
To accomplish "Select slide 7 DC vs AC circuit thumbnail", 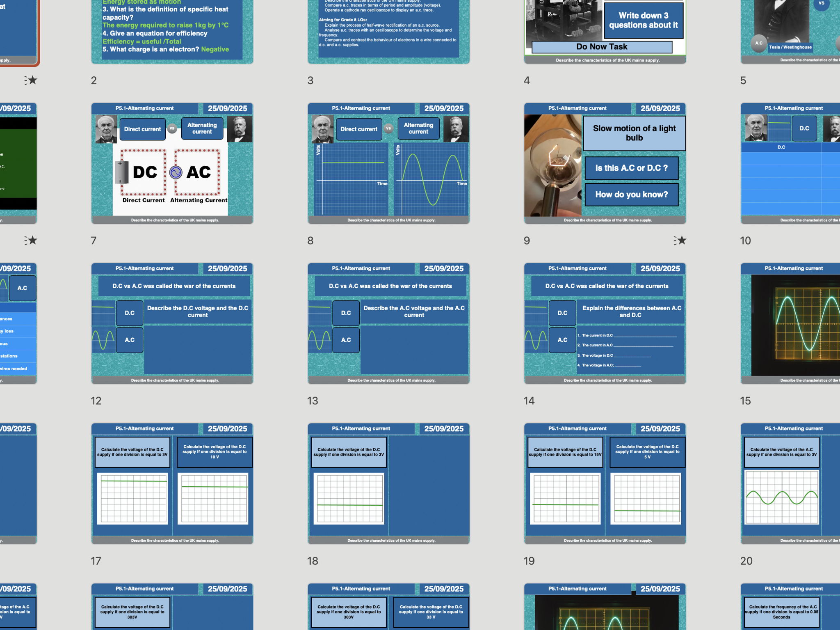I will coord(172,163).
